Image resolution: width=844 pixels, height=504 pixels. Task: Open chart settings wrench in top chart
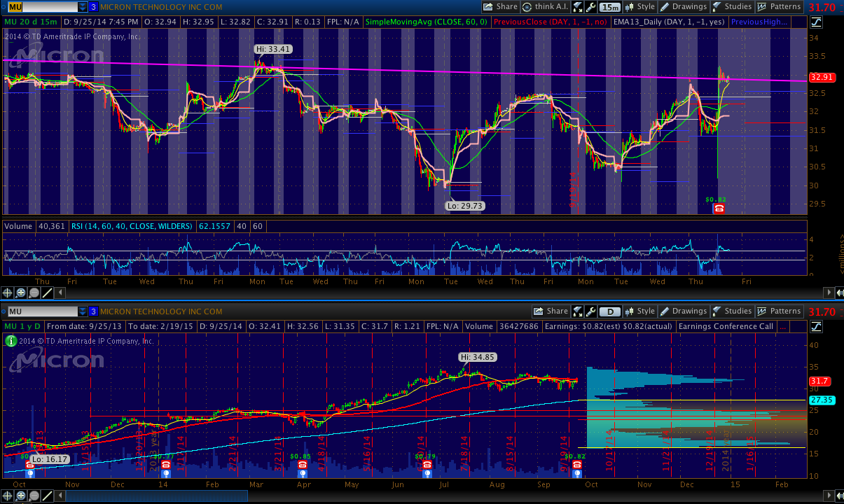click(592, 7)
